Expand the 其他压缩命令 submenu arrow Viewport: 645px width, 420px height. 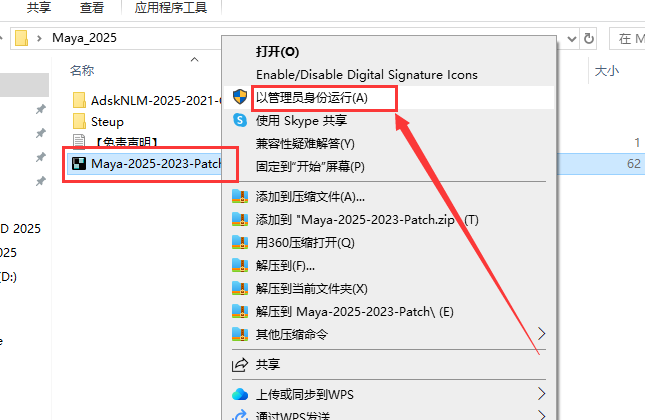[541, 334]
